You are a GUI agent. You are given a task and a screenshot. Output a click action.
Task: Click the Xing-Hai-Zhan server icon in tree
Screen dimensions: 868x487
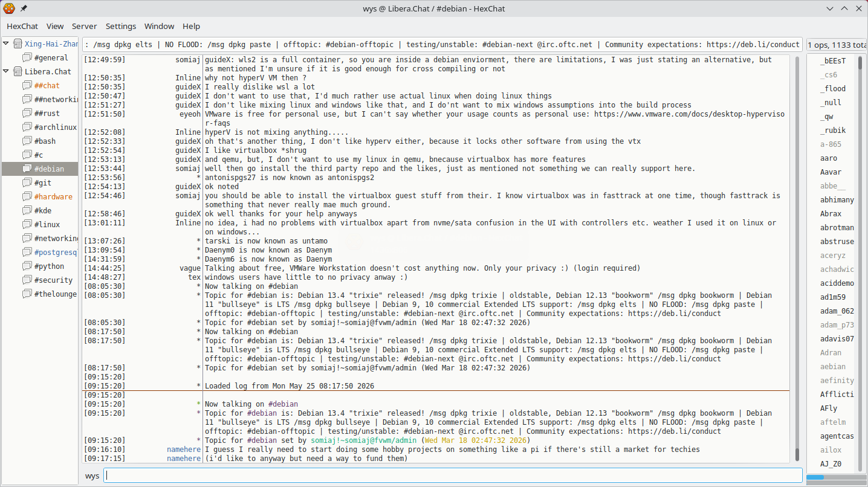pos(18,44)
